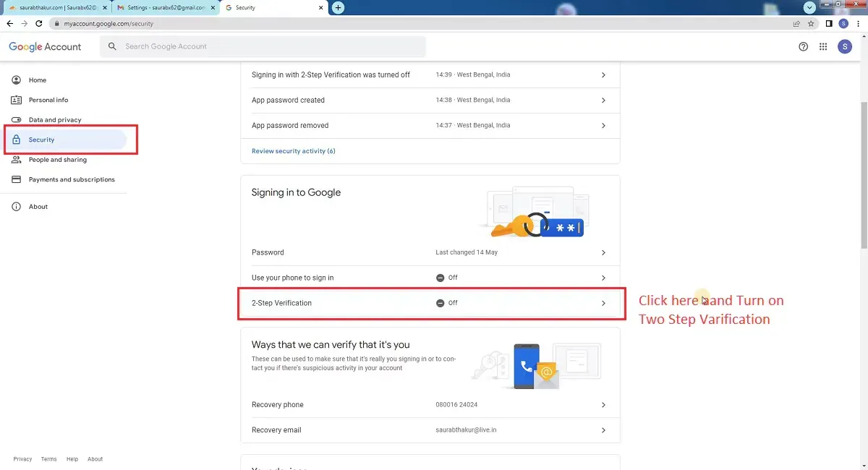Open Recovery phone chevron
Viewport: 868px width, 470px height.
pyautogui.click(x=603, y=405)
